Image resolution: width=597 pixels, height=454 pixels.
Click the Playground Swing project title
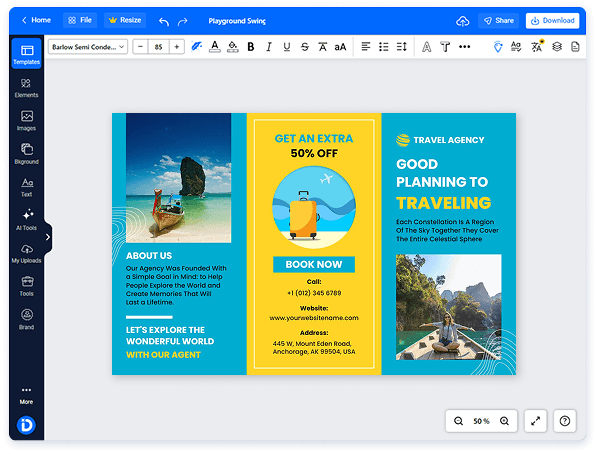[237, 21]
